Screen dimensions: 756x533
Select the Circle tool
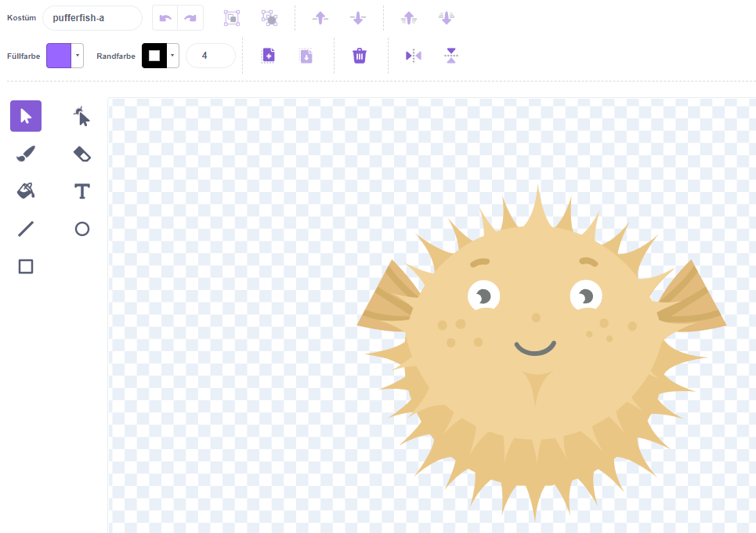[82, 229]
